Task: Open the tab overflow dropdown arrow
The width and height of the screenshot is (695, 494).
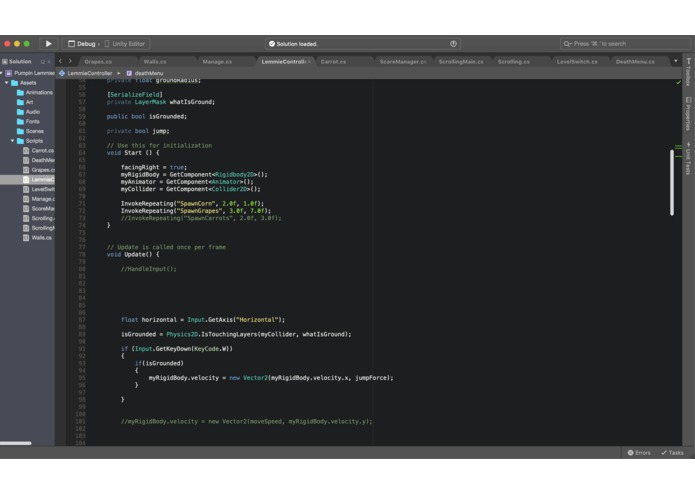Action: coord(675,61)
